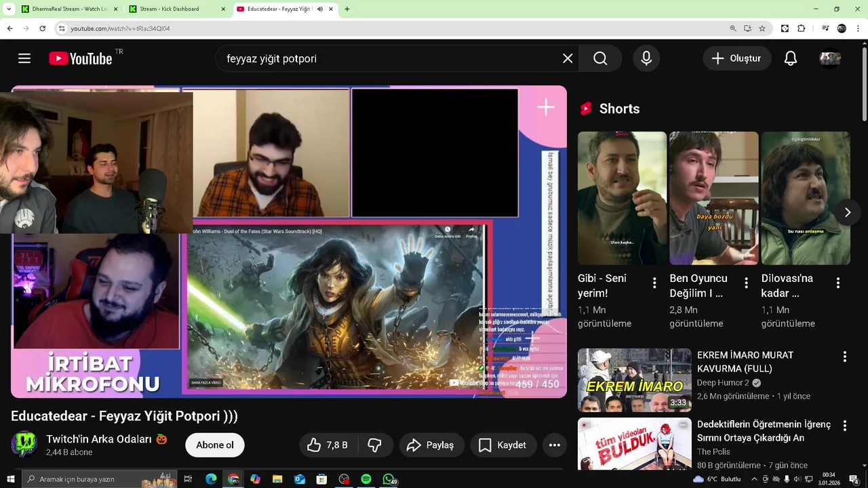This screenshot has width=868, height=488.
Task: Open 'baya bozdu yani' short thumbnail
Action: (x=713, y=198)
